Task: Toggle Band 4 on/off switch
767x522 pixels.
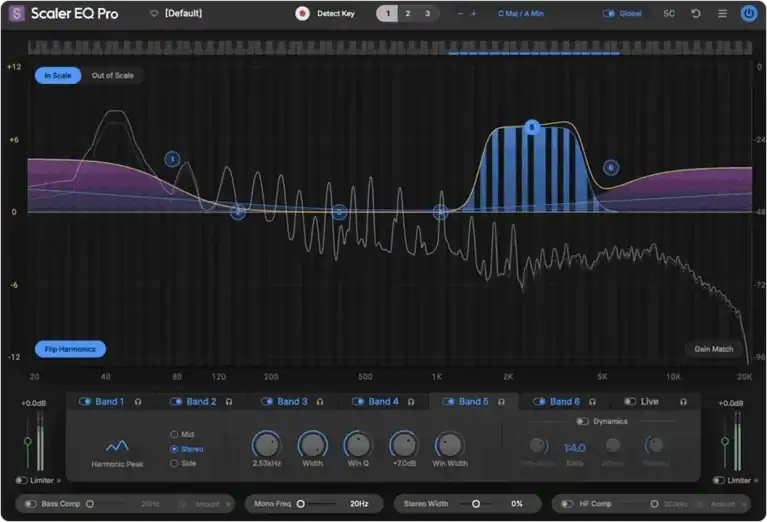Action: click(x=358, y=402)
